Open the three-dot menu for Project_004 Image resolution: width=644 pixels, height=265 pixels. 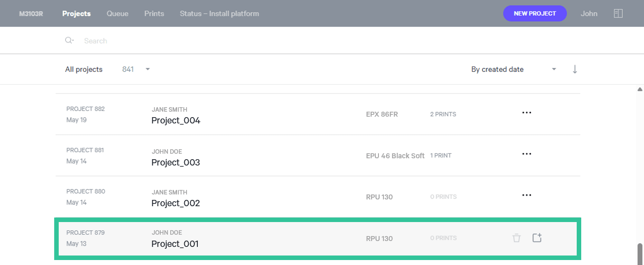pyautogui.click(x=527, y=113)
